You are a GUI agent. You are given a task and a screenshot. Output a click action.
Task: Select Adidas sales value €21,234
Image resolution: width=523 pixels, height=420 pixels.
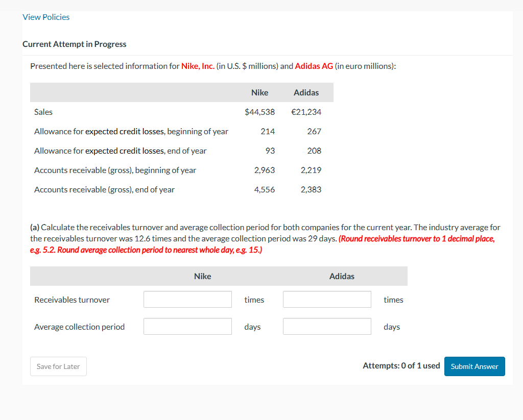[x=306, y=112]
